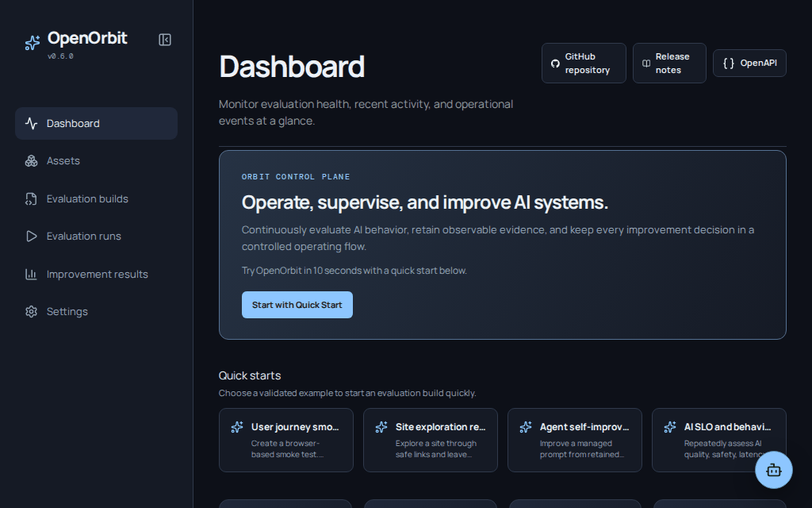Select the Site exploration quick start card
The height and width of the screenshot is (508, 812).
[x=431, y=440]
